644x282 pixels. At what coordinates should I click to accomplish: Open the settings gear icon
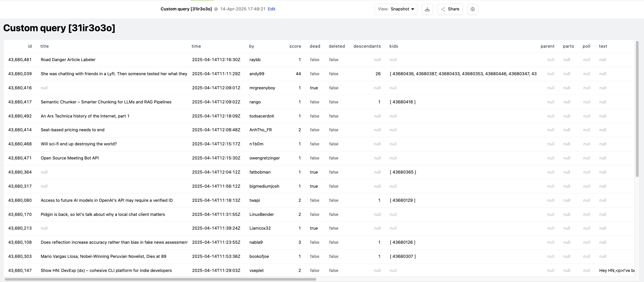click(x=473, y=9)
